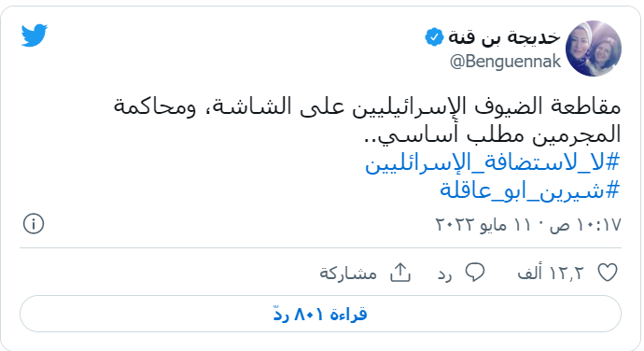This screenshot has width=644, height=351.
Task: Click the reply speech bubble icon
Action: pos(475,272)
